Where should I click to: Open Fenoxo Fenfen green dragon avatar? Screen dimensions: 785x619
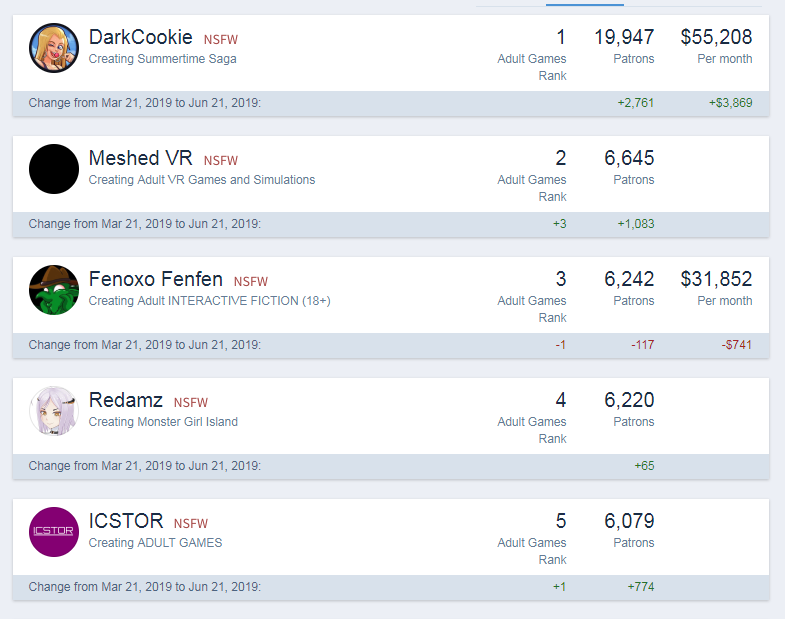(54, 290)
